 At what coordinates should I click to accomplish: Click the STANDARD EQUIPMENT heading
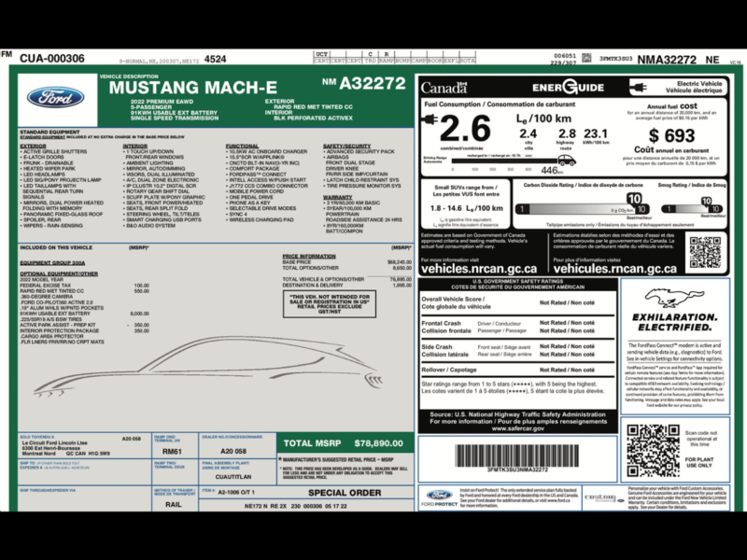(x=50, y=132)
